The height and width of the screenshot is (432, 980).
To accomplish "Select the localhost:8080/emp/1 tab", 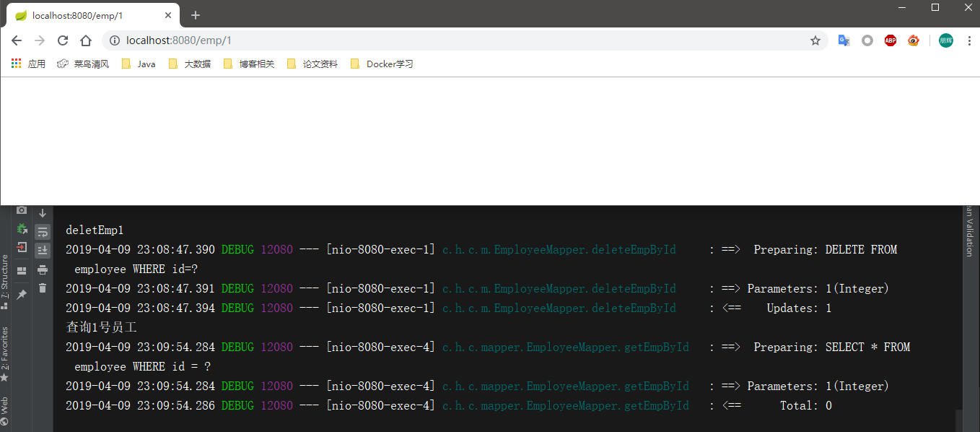I will [94, 15].
